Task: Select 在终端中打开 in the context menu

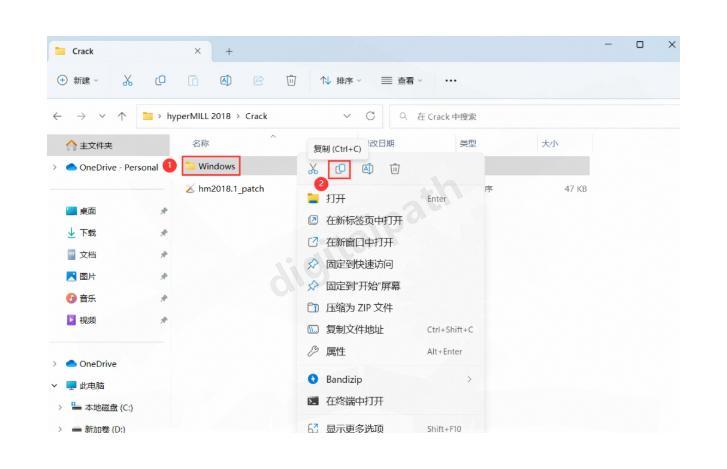Action: 390,401
